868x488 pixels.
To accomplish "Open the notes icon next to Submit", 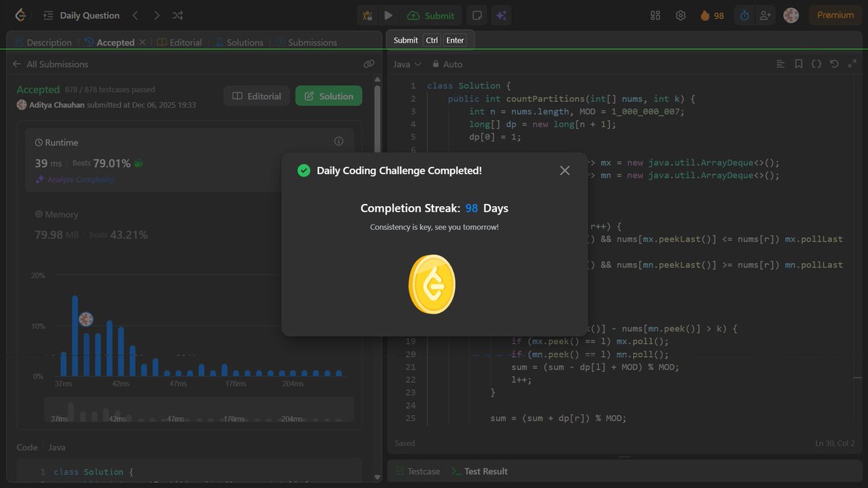I will point(476,15).
